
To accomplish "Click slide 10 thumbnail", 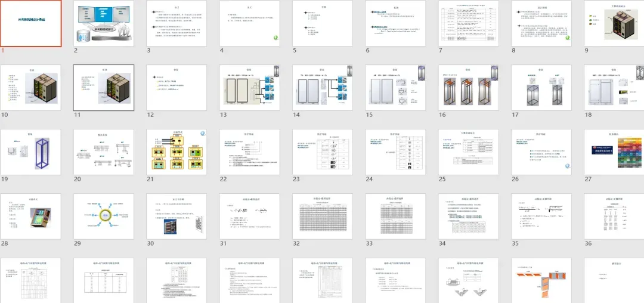I will click(x=31, y=88).
